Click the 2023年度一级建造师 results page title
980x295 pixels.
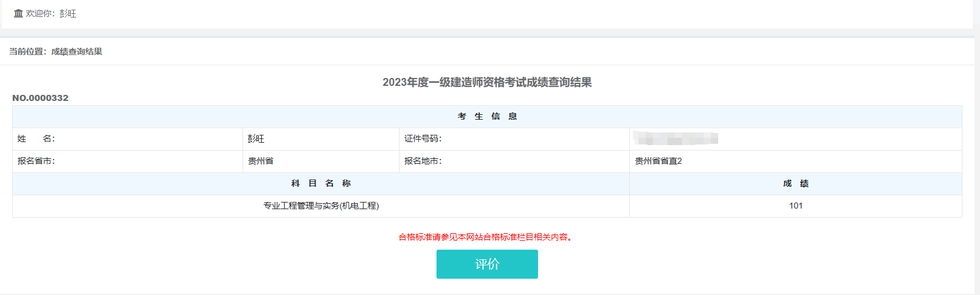(x=487, y=82)
